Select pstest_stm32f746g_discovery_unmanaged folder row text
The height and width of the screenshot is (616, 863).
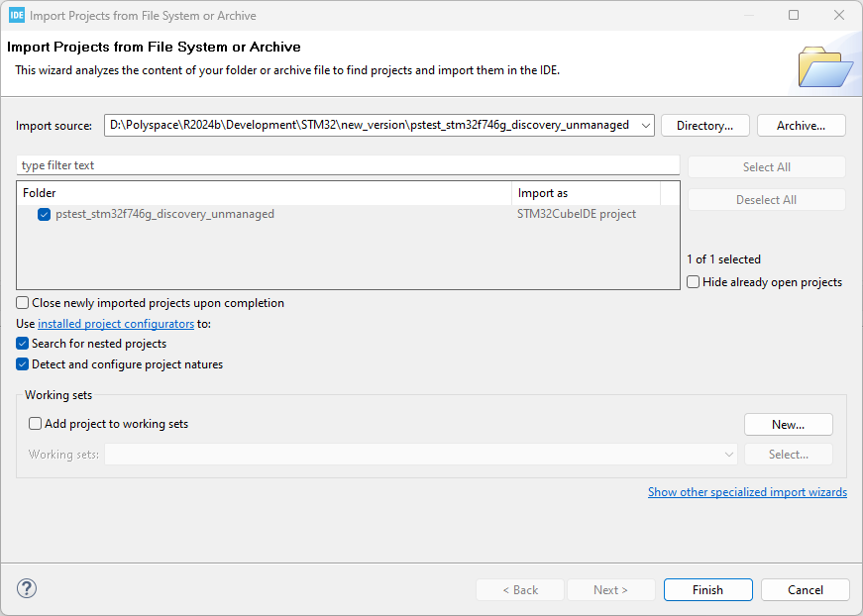tap(164, 214)
